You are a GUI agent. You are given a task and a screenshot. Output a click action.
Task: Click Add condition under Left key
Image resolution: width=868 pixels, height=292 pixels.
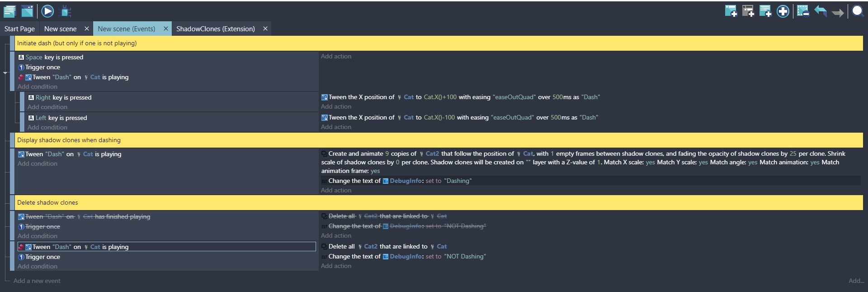(47, 127)
